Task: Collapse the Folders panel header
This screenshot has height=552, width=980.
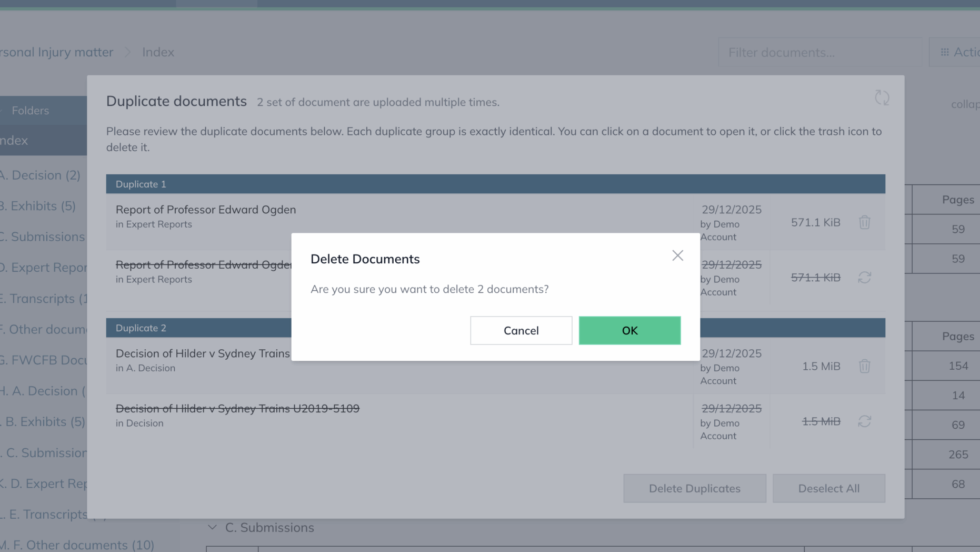Action: click(x=30, y=111)
